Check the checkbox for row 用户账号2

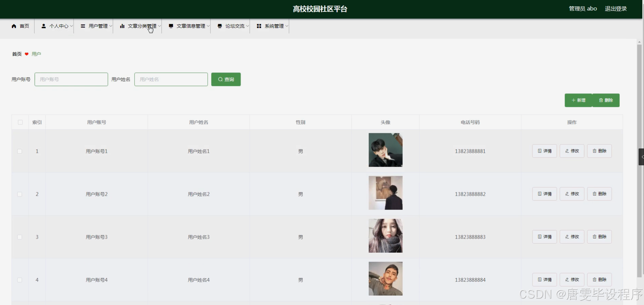pyautogui.click(x=20, y=194)
